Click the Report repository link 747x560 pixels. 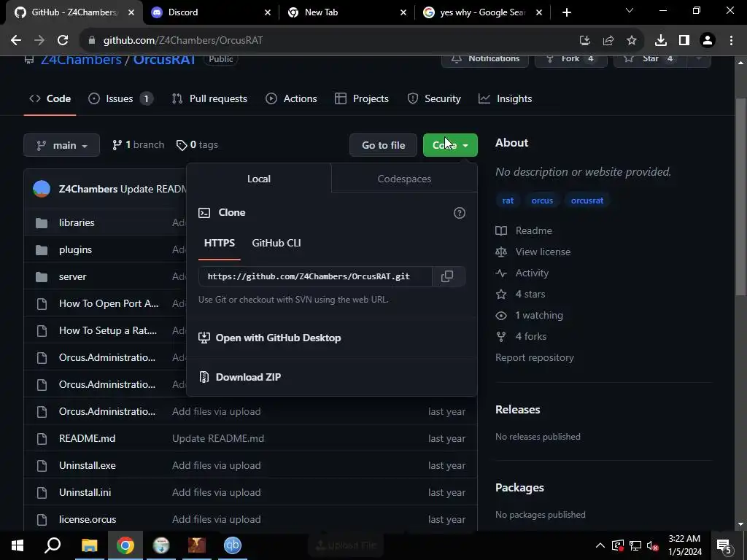click(535, 357)
